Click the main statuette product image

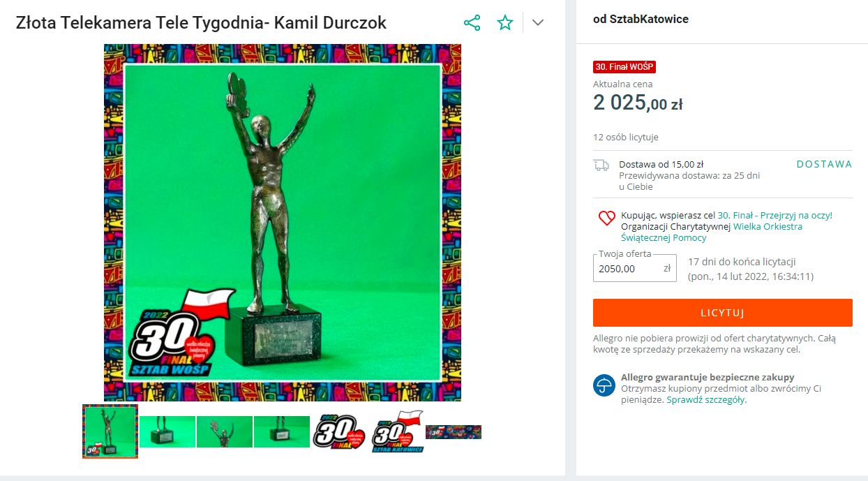coord(283,223)
